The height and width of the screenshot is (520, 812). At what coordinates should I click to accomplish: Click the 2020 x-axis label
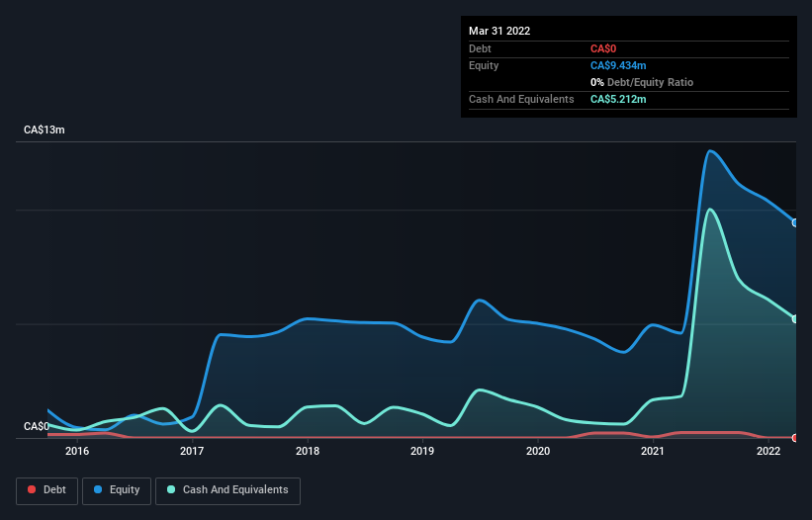pos(538,451)
